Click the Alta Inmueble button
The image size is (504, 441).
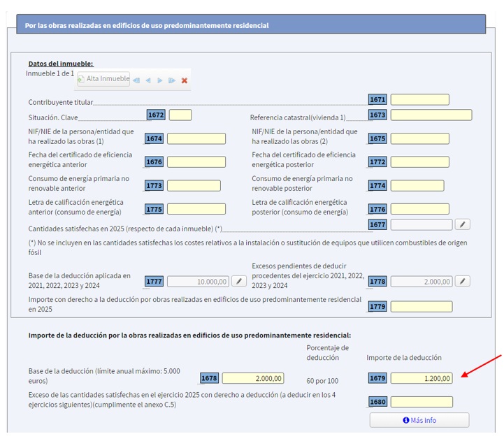[103, 79]
